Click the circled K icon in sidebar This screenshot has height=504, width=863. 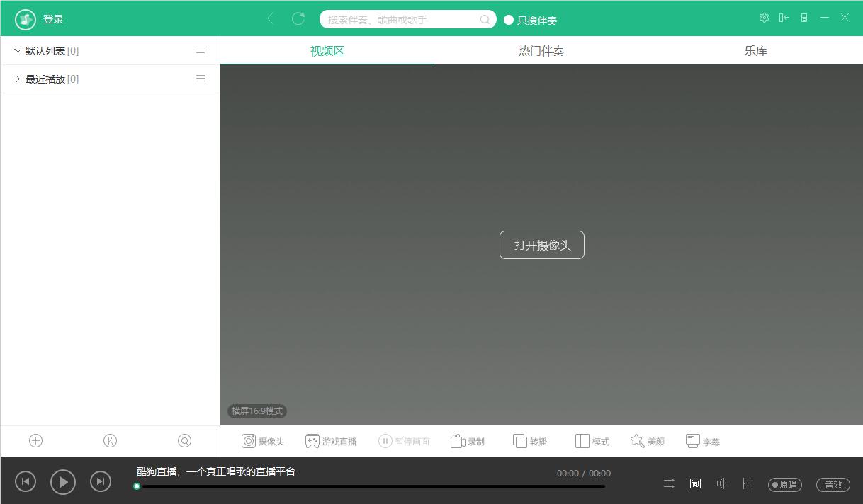tap(110, 440)
